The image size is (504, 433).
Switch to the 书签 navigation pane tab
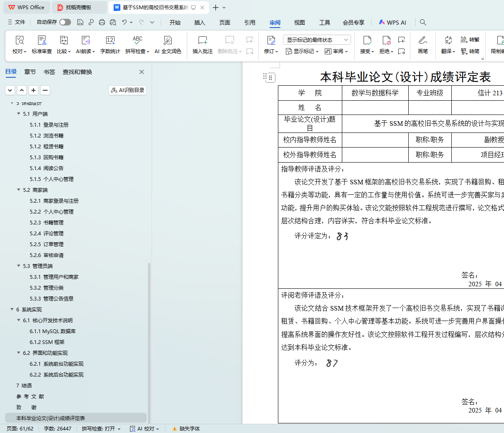pyautogui.click(x=49, y=72)
